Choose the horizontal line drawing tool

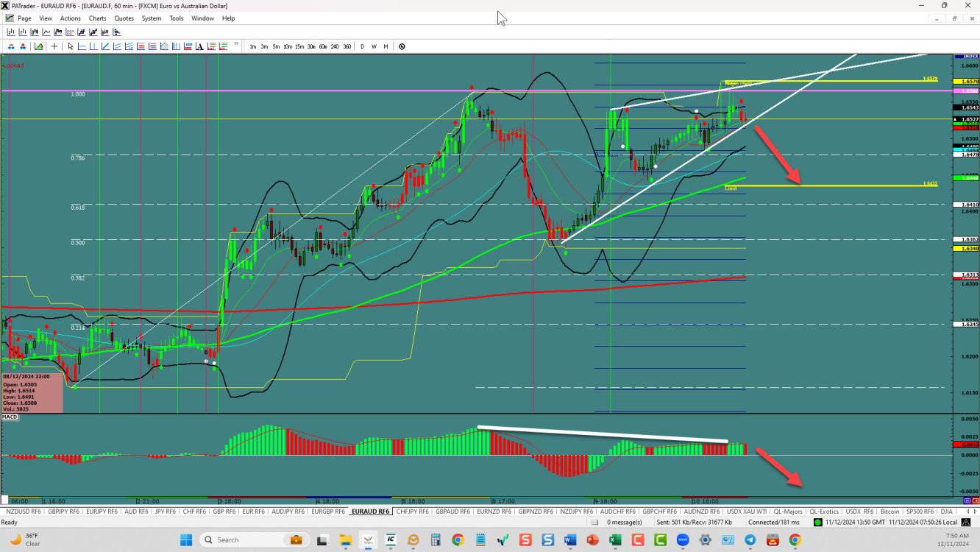82,46
